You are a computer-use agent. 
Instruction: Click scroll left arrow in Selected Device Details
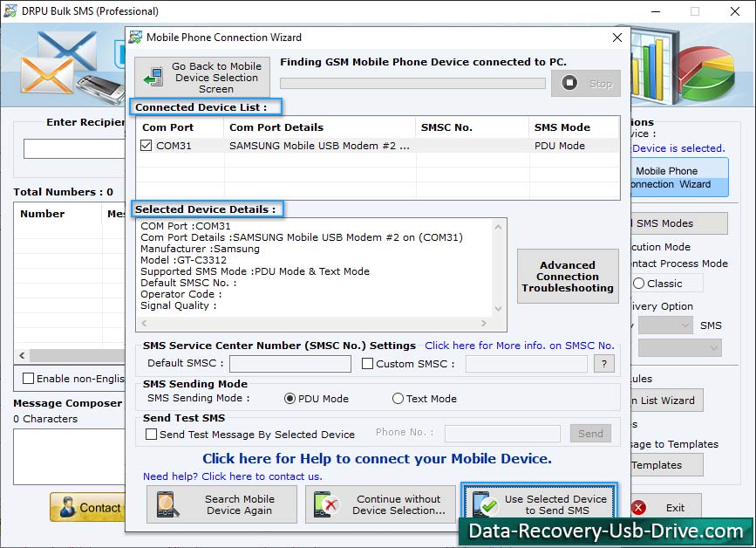point(144,323)
